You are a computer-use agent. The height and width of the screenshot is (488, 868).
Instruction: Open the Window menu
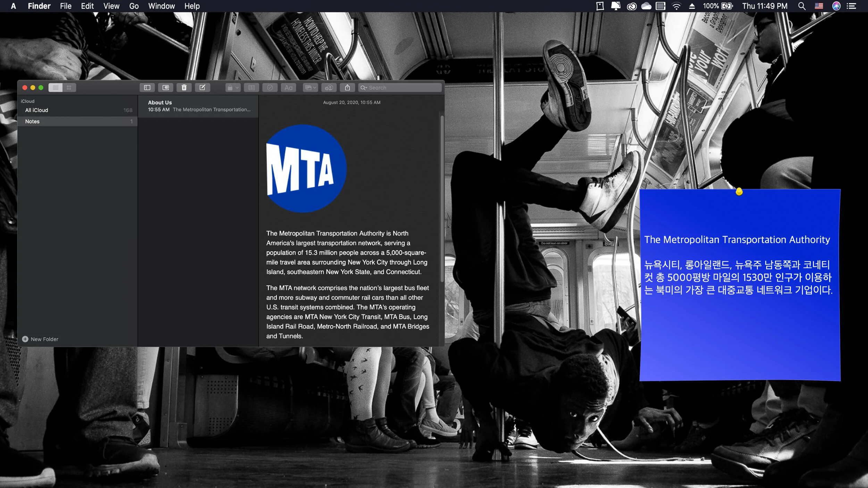pos(161,6)
